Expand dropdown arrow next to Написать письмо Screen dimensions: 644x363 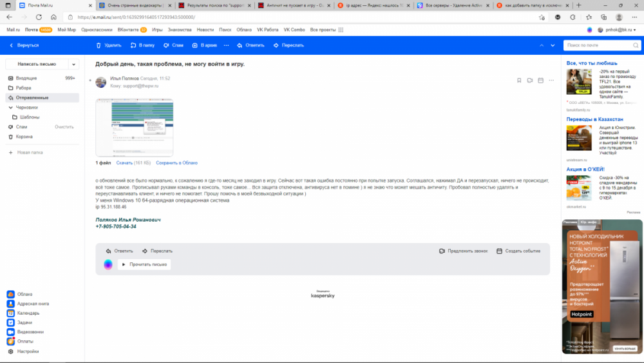[x=74, y=64]
